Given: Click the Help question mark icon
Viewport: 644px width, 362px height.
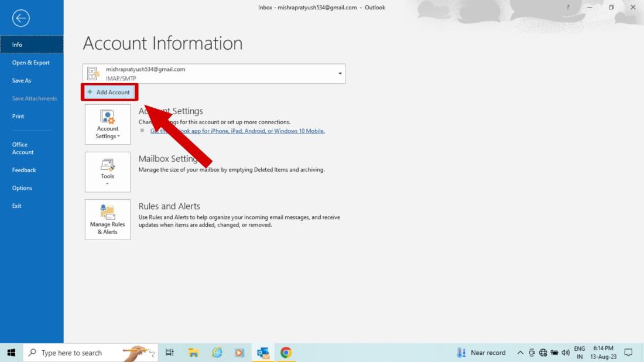Looking at the screenshot, I should tap(568, 8).
